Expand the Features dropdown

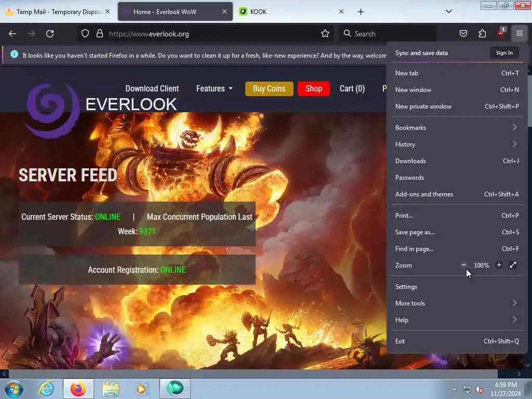pos(215,88)
